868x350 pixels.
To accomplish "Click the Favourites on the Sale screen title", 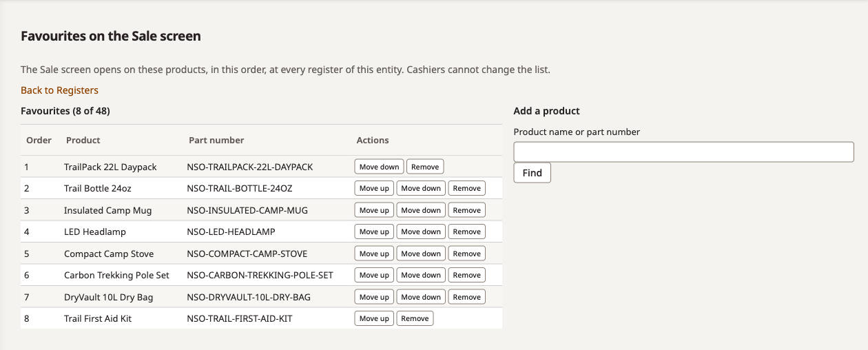I will click(111, 36).
